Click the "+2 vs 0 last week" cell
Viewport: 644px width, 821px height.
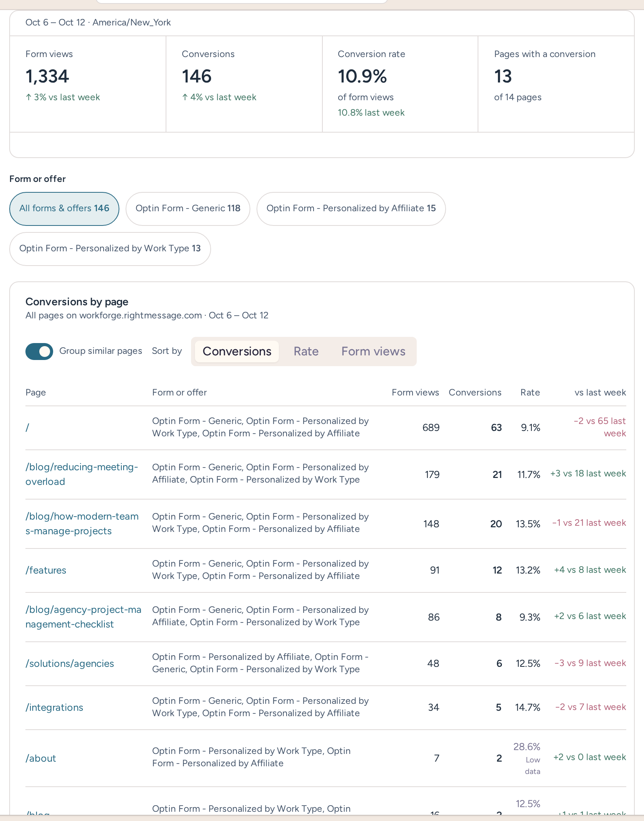[x=590, y=757]
